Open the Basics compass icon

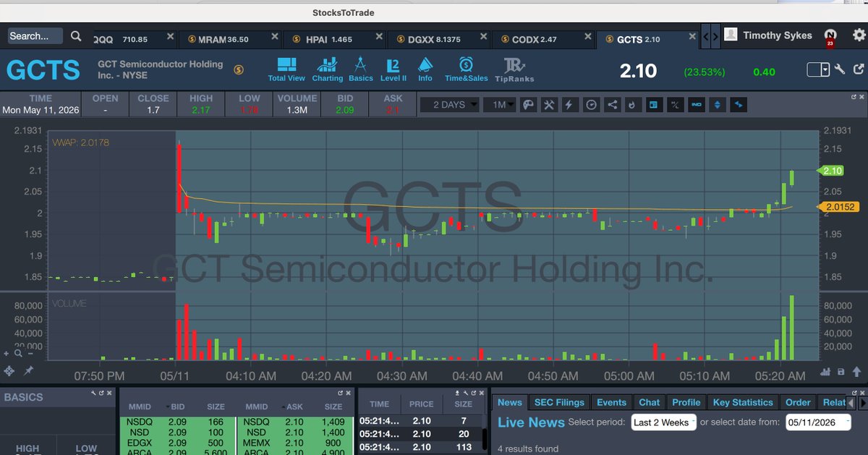coord(360,69)
